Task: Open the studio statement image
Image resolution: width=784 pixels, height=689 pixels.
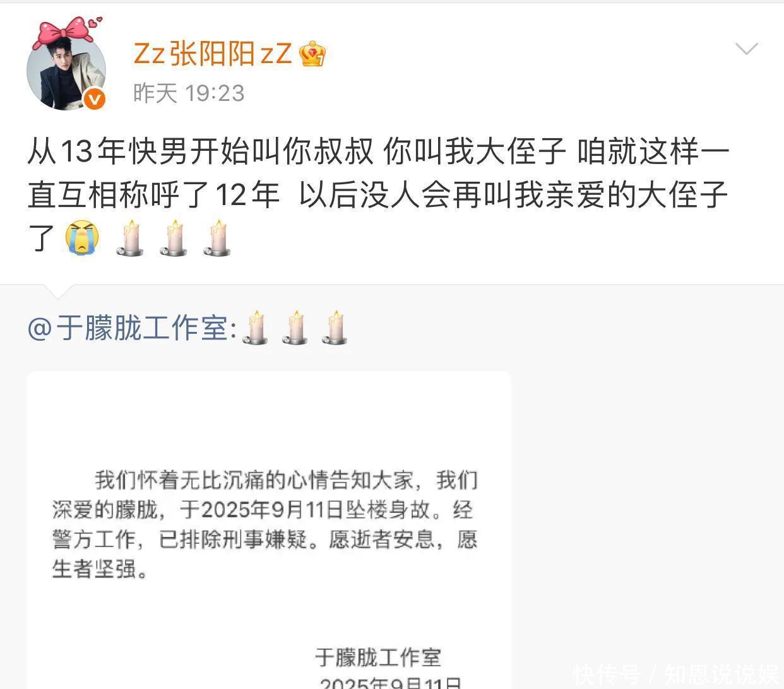Action: point(269,530)
